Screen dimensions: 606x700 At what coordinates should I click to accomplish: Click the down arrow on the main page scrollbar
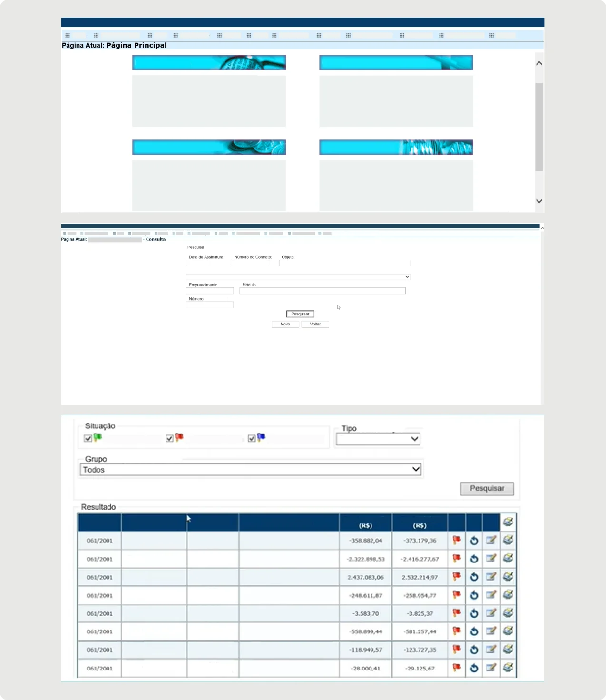coord(539,201)
